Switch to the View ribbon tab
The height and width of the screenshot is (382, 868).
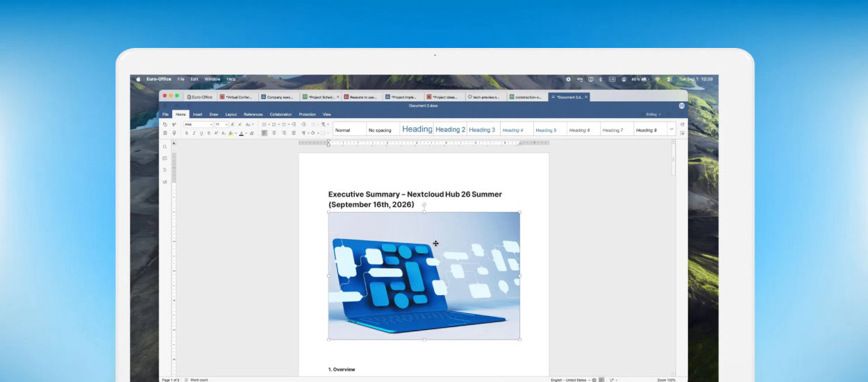327,114
